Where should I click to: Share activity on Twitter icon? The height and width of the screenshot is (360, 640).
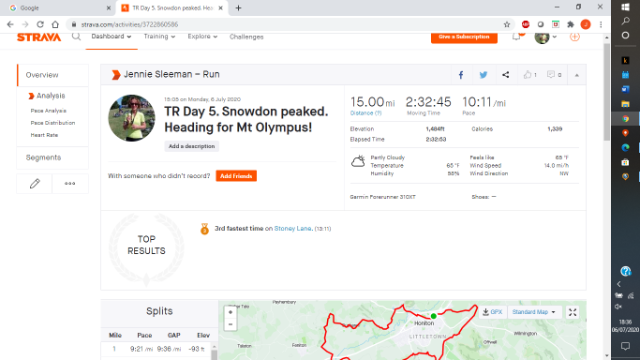[483, 75]
